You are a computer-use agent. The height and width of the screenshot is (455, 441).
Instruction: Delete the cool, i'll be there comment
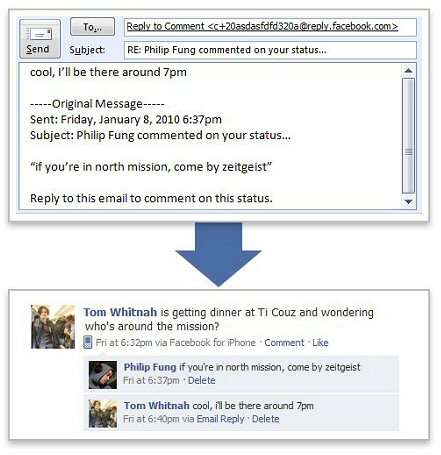pyautogui.click(x=266, y=419)
